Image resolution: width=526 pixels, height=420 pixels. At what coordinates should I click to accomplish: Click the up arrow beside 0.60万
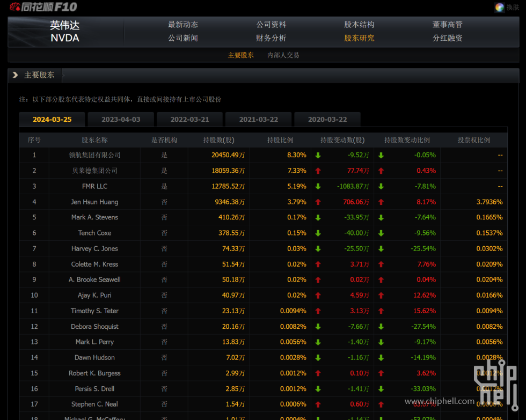(318, 404)
